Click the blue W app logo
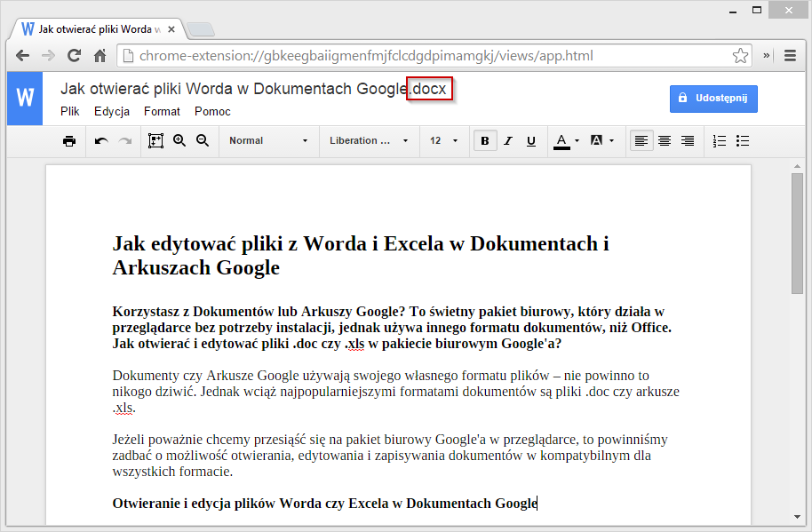 click(x=25, y=99)
